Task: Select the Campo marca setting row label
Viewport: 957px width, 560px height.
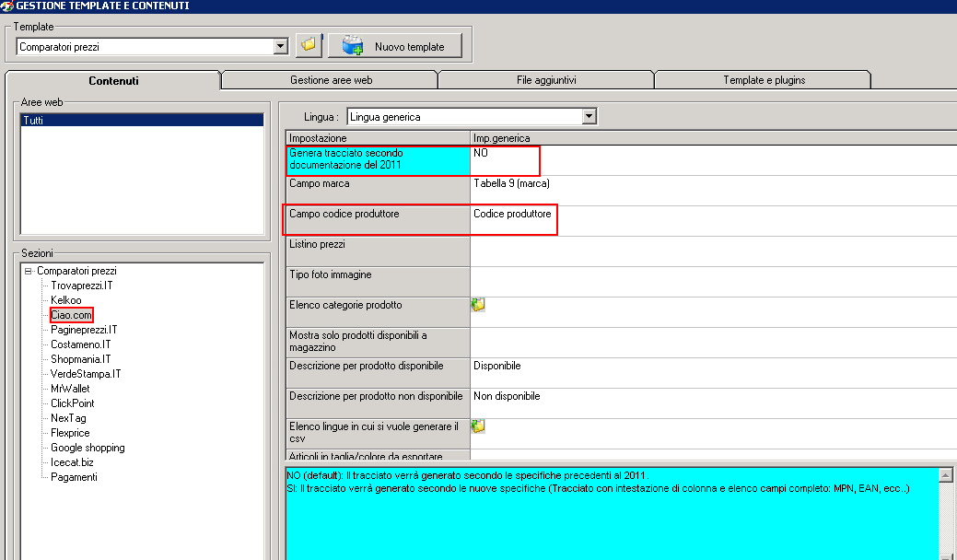Action: click(x=378, y=191)
